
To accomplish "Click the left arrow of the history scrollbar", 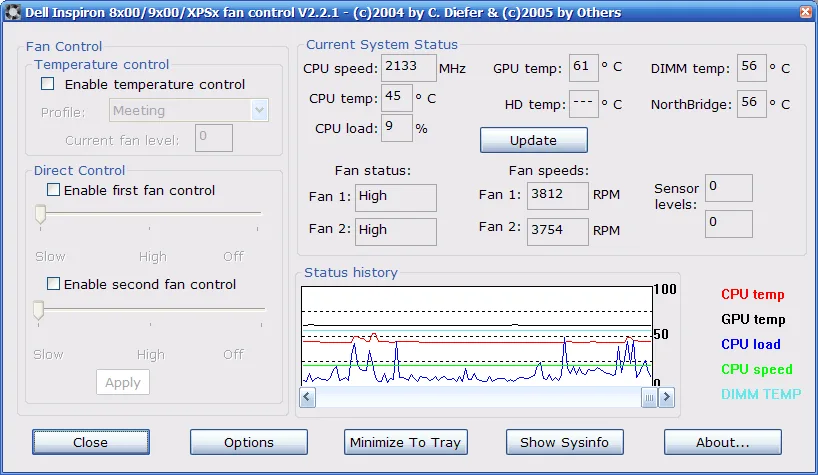I will 308,398.
